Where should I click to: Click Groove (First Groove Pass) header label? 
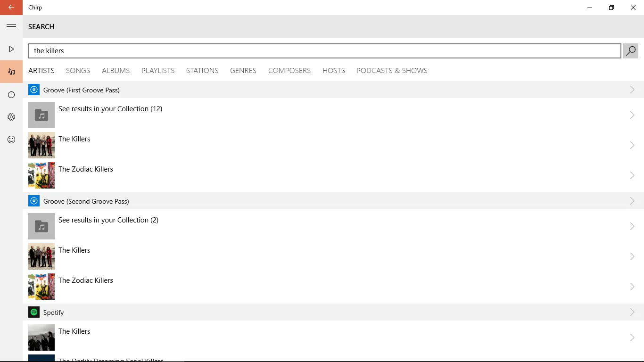[x=82, y=90]
